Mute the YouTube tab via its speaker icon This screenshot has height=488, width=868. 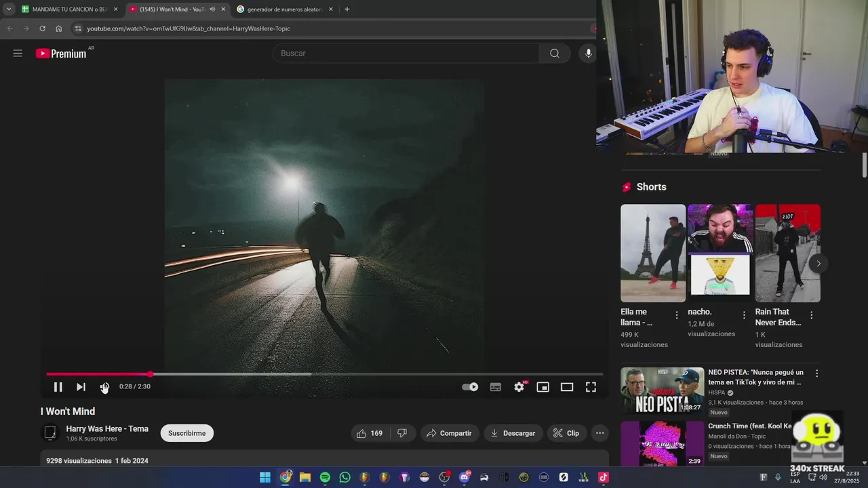tap(212, 9)
